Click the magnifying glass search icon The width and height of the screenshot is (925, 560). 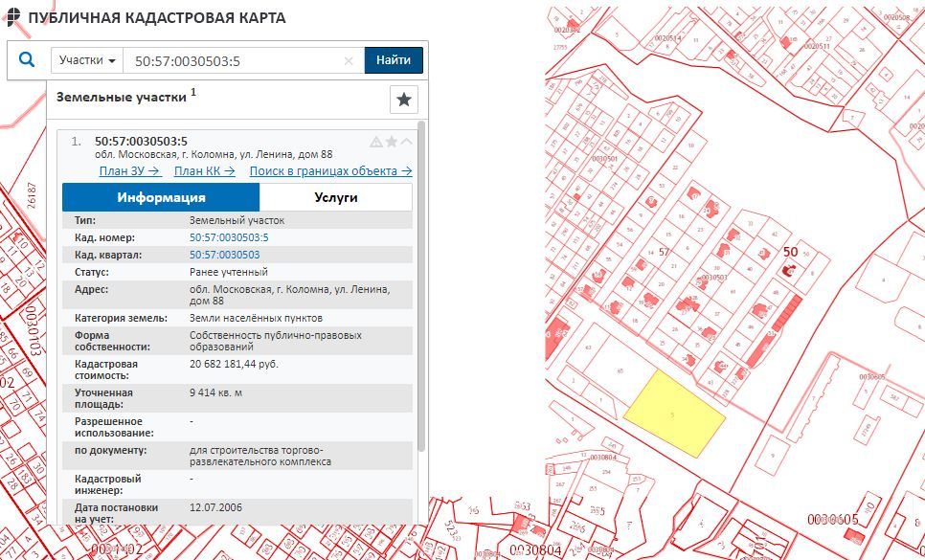[27, 60]
